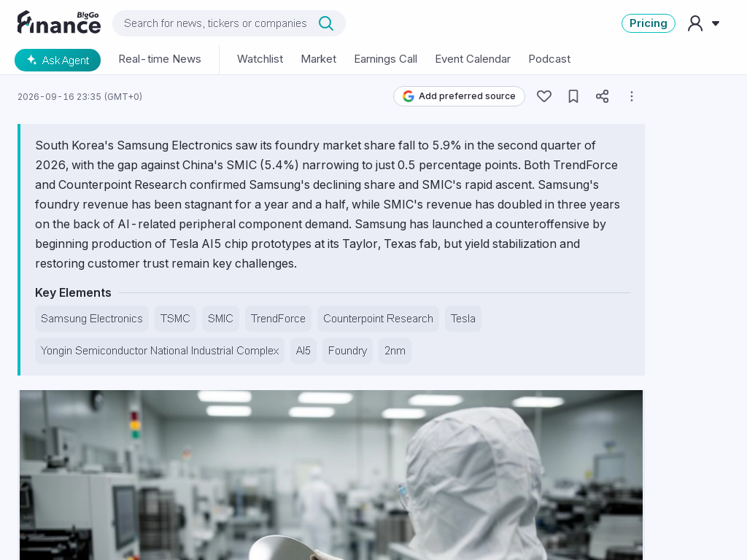Share the article via share icon
Screen dimensions: 747x560
(602, 96)
